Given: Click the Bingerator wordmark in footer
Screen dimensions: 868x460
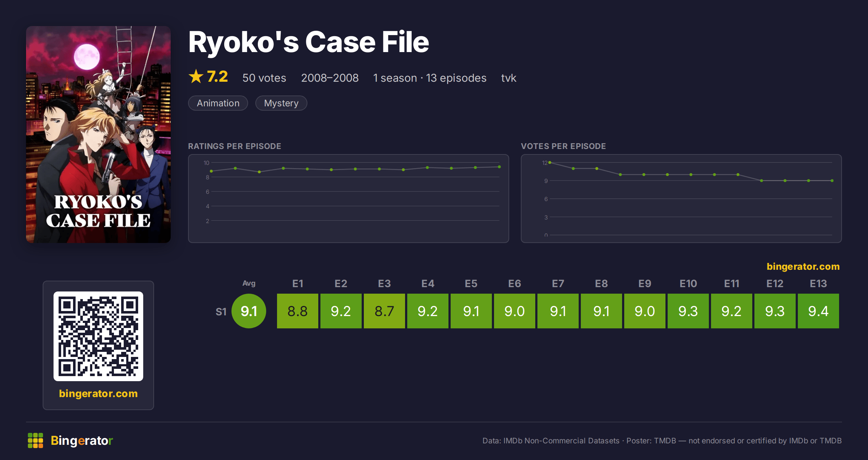Looking at the screenshot, I should click(x=82, y=440).
